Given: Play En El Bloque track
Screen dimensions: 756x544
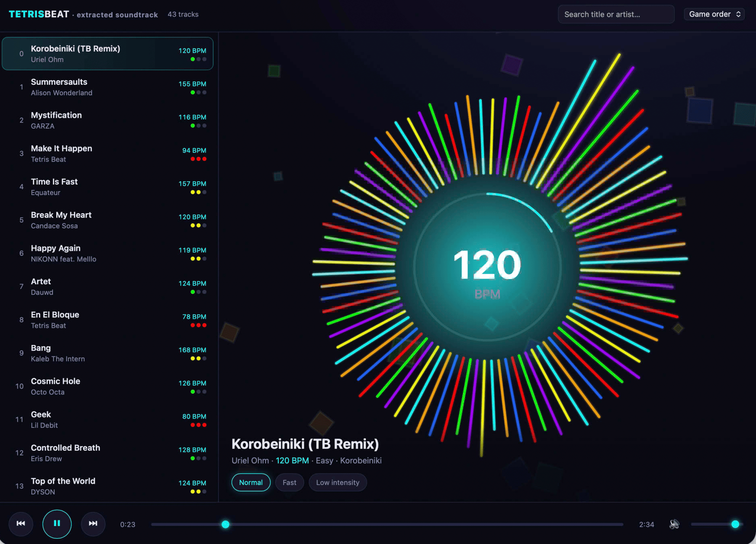Looking at the screenshot, I should click(108, 320).
